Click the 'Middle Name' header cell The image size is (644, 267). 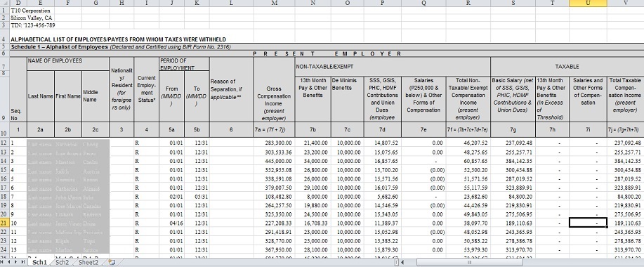96,96
